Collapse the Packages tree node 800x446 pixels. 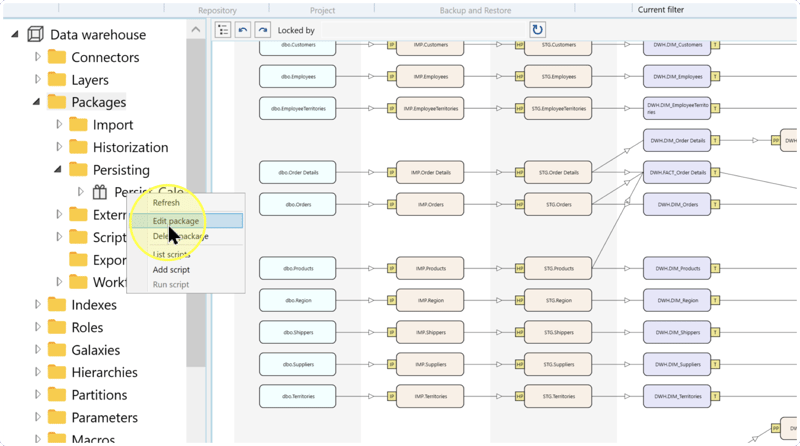36,102
